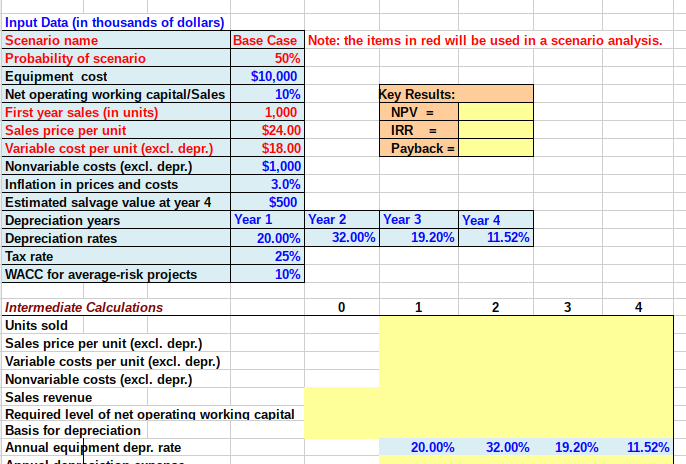The height and width of the screenshot is (464, 686).
Task: Select the empty yellow Payback result cell
Action: tap(496, 148)
